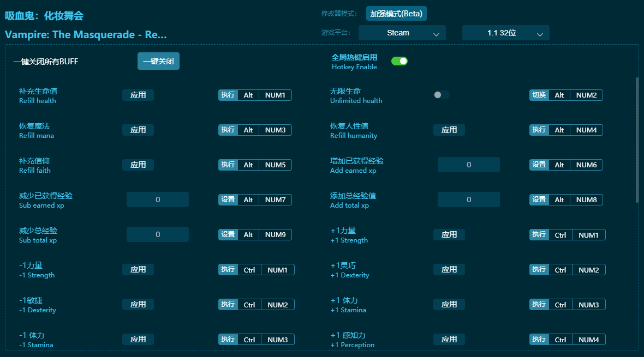Click the NUM3 key of Refill mana hotkey
Image resolution: width=644 pixels, height=357 pixels.
[275, 130]
